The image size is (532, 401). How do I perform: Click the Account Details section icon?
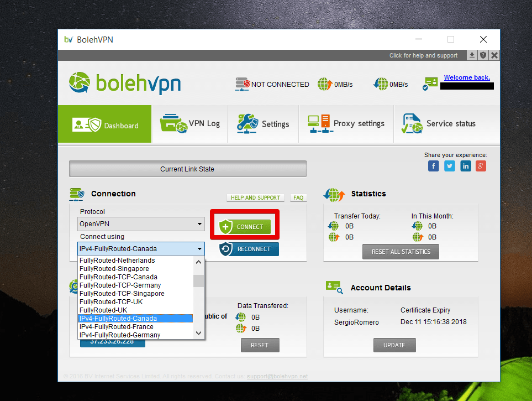click(334, 287)
